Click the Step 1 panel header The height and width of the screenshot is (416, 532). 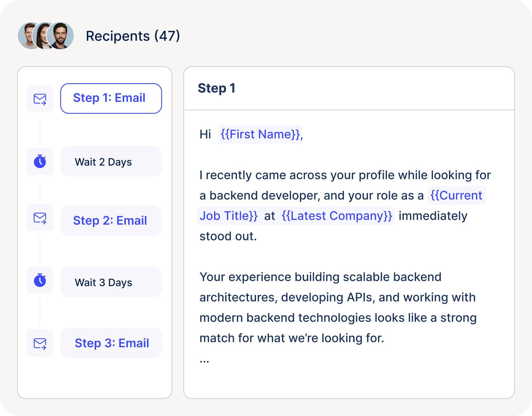point(217,88)
